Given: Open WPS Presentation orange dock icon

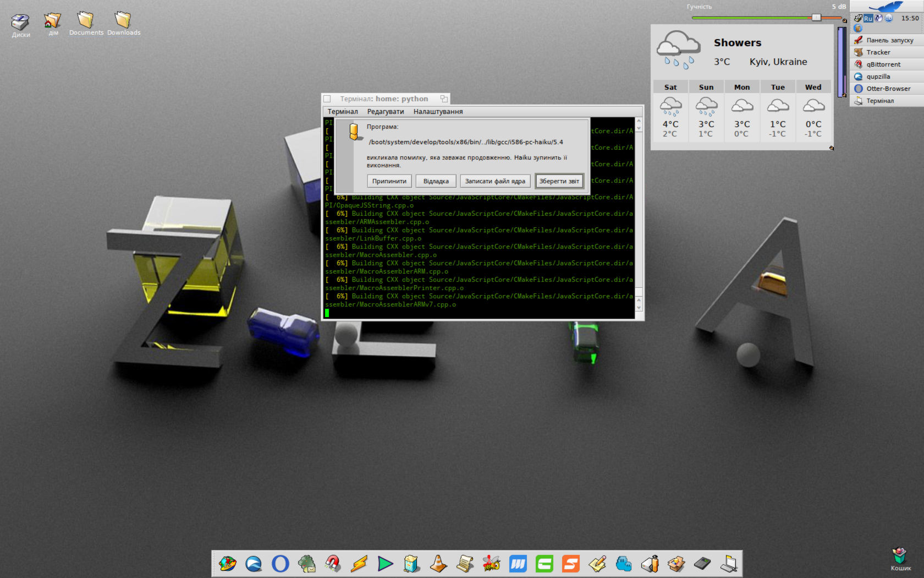Looking at the screenshot, I should (x=570, y=564).
